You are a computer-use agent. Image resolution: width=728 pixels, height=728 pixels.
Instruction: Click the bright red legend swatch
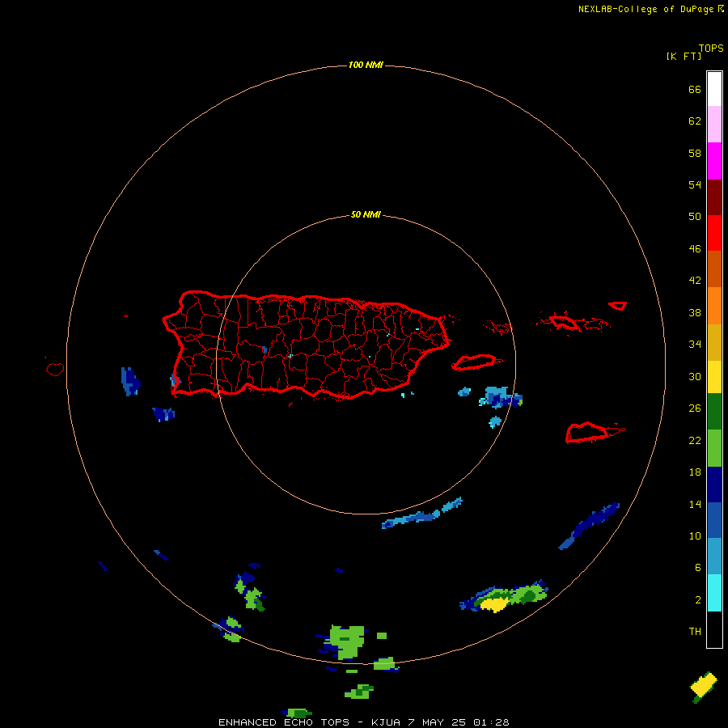[714, 233]
